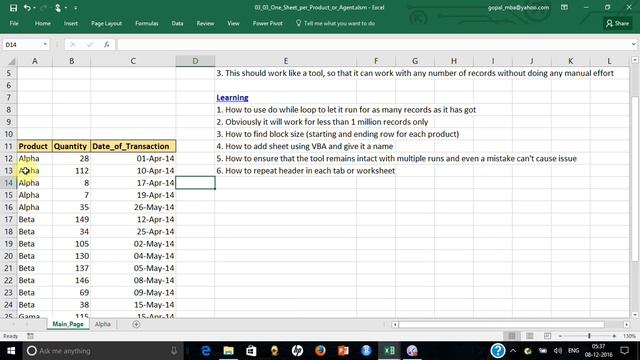Open HP icon in taskbar
Image resolution: width=640 pixels, height=360 pixels.
click(297, 351)
